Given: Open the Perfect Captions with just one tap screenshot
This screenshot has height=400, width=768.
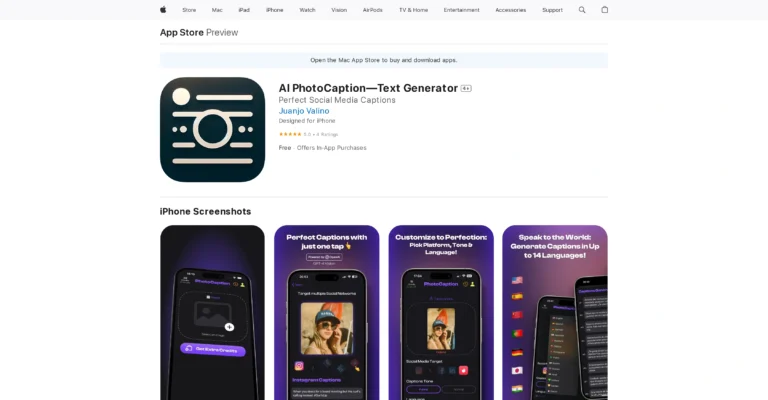Looking at the screenshot, I should click(327, 312).
